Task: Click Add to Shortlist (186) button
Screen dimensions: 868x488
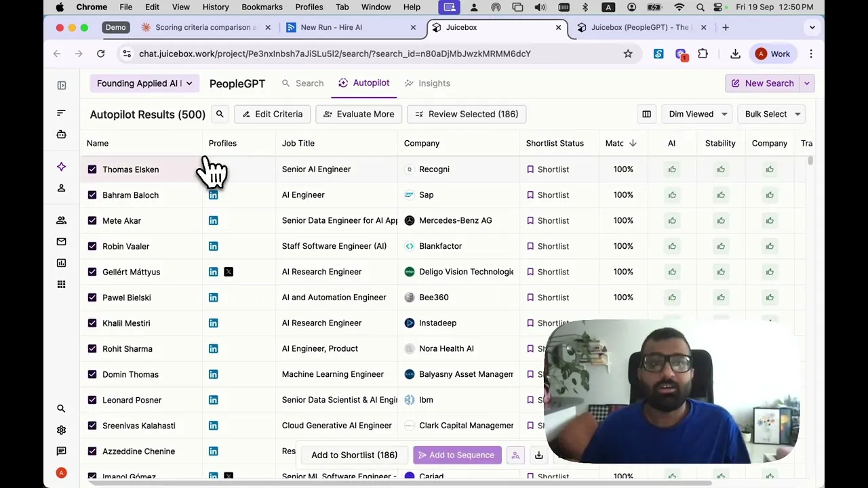Action: point(355,455)
